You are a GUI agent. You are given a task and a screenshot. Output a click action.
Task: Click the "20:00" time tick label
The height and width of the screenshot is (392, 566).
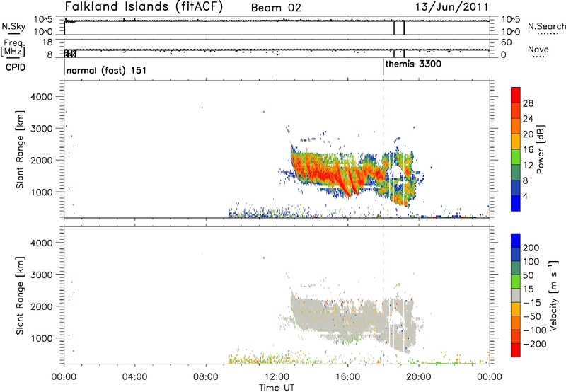coord(419,377)
